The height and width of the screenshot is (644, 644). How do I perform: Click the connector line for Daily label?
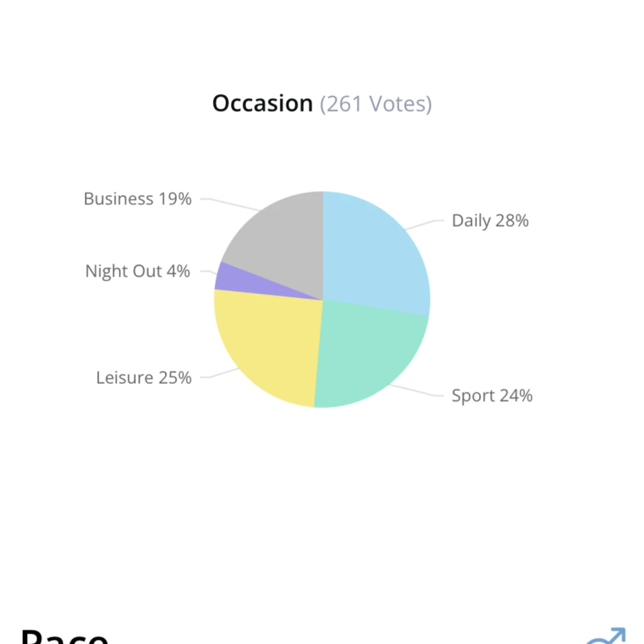click(424, 224)
